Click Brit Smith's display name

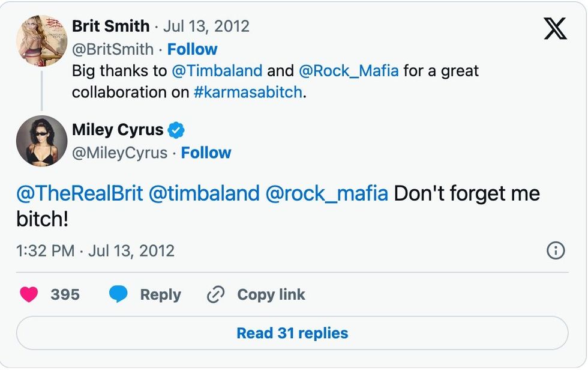(x=110, y=26)
